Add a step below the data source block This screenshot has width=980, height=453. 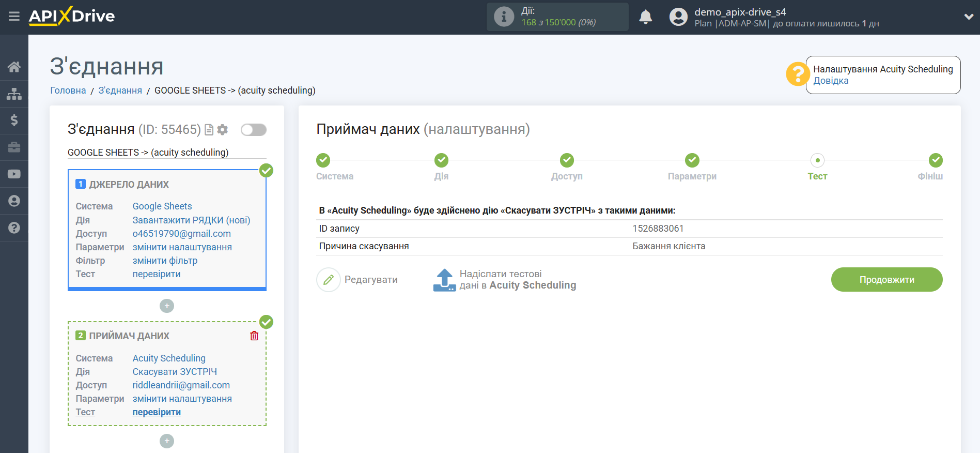pos(166,306)
